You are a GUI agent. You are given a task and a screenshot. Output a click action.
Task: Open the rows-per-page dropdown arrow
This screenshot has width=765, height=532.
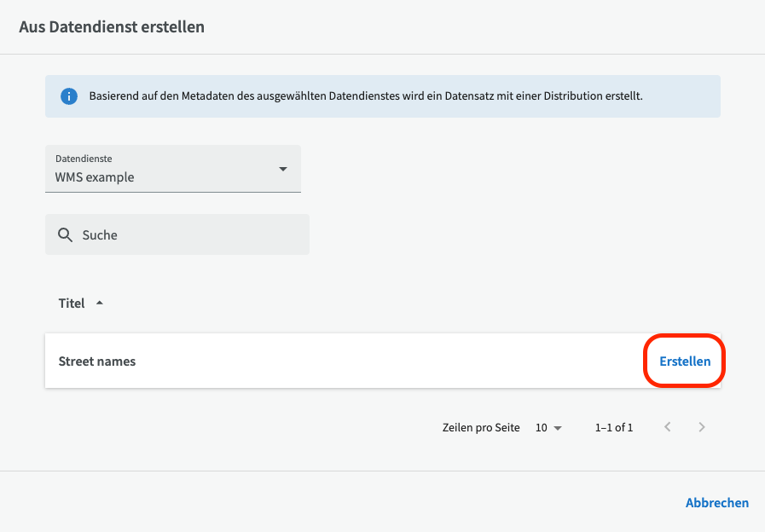click(x=558, y=428)
